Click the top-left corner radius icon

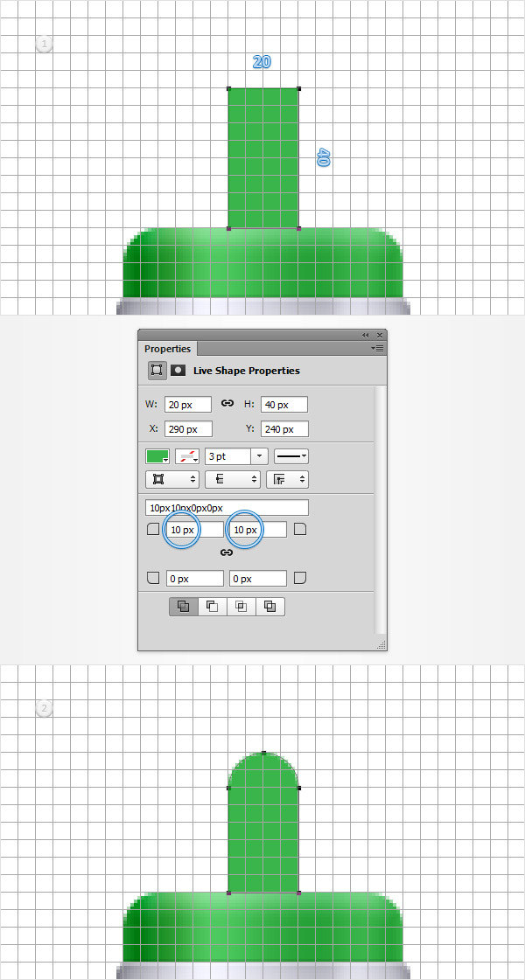click(x=153, y=530)
